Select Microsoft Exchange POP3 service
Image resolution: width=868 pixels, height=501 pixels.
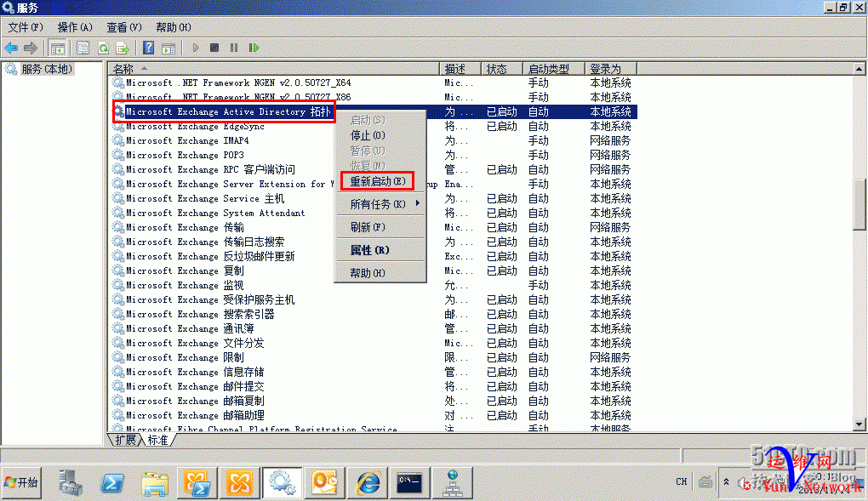[185, 155]
